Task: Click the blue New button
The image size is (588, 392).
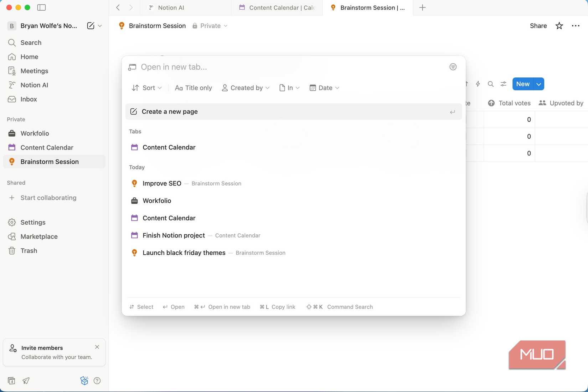Action: click(x=522, y=84)
